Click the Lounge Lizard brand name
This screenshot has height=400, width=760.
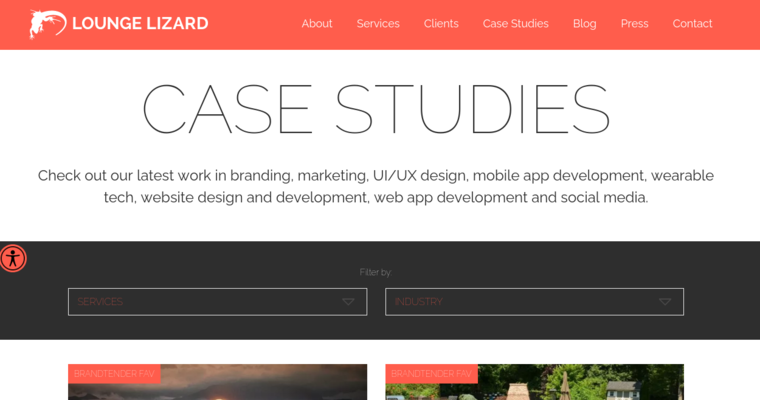coord(140,24)
